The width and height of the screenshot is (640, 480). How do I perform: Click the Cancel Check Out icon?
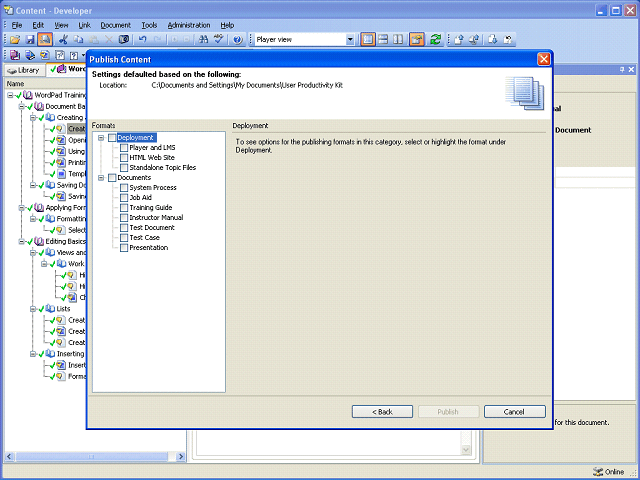(508, 40)
